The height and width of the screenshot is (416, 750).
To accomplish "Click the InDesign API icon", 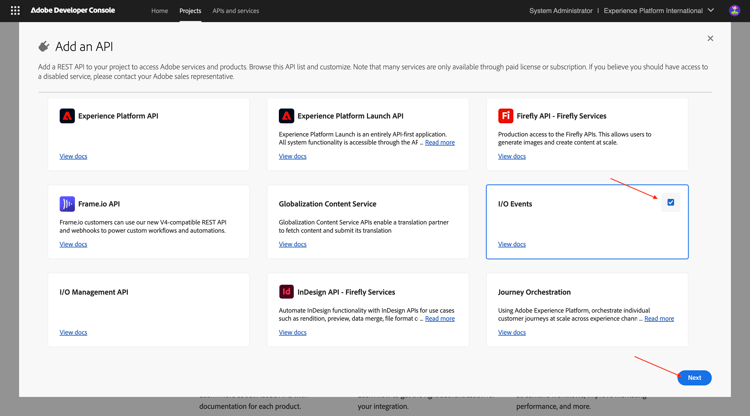I will coord(286,292).
